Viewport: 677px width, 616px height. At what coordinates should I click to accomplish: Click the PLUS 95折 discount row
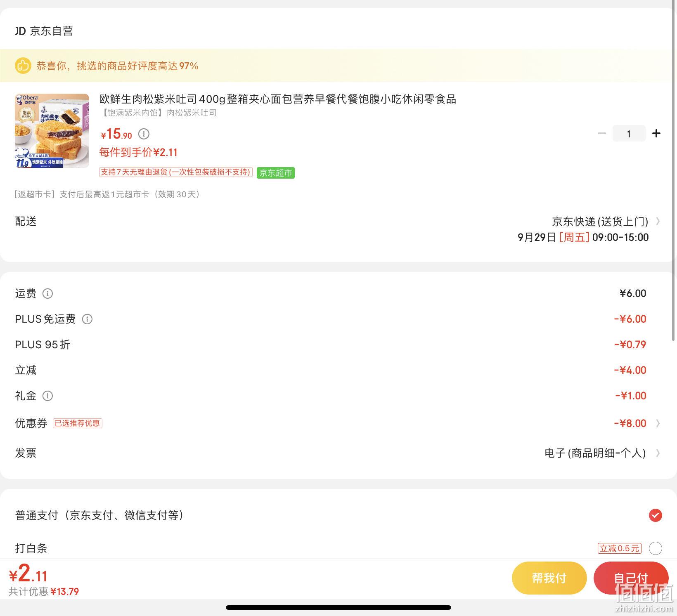(338, 345)
